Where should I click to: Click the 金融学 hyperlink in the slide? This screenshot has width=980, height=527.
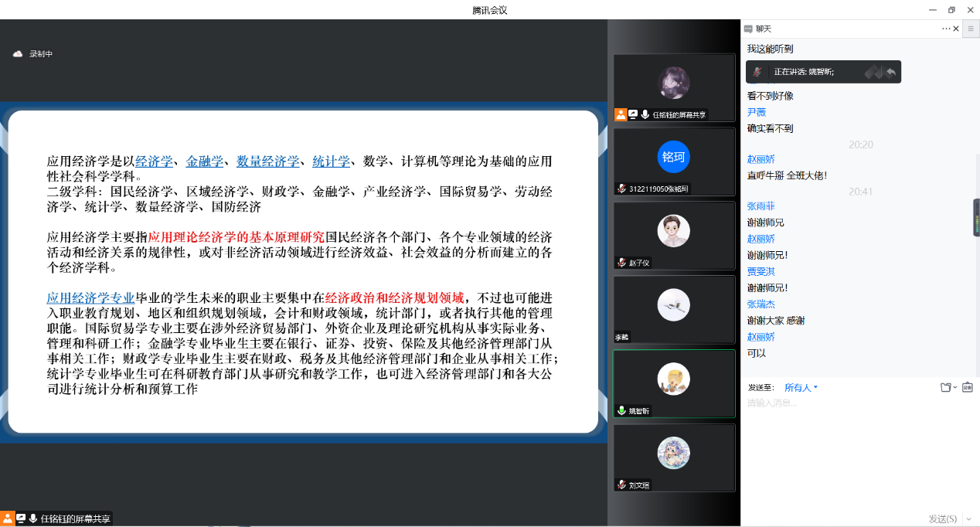pyautogui.click(x=205, y=161)
